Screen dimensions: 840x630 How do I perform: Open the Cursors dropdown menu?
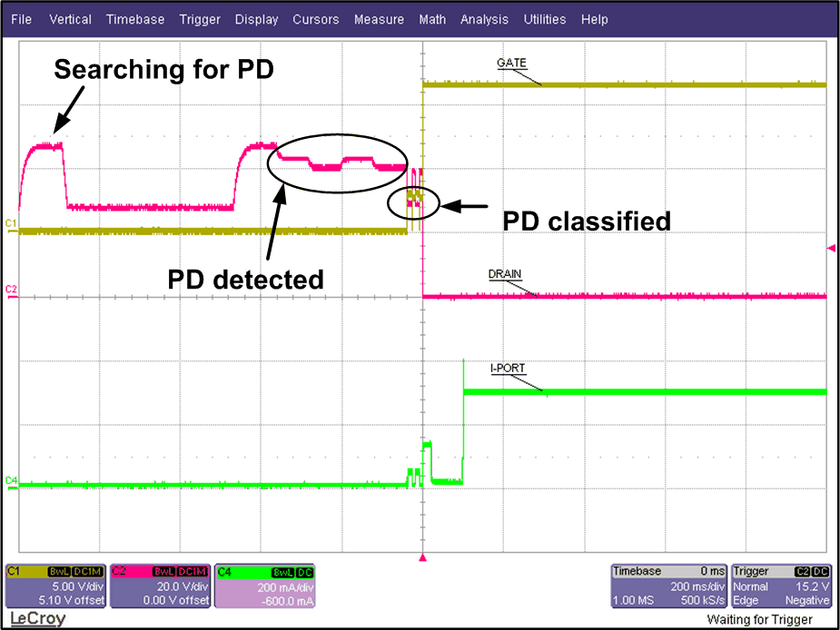tap(315, 19)
